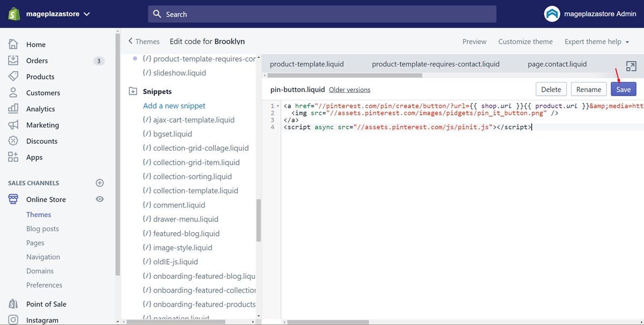Switch to product-template.liquid tab
Viewport: 644px width, 325px height.
pos(307,64)
